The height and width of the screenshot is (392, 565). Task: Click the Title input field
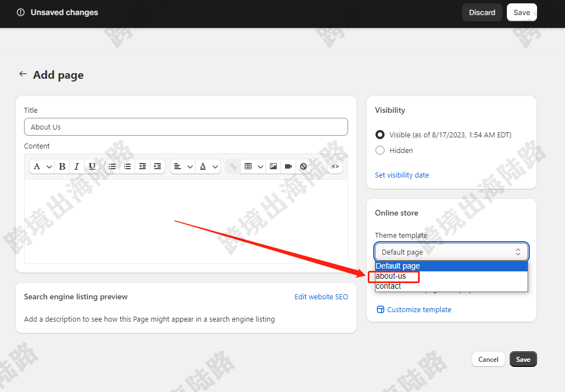coord(186,127)
